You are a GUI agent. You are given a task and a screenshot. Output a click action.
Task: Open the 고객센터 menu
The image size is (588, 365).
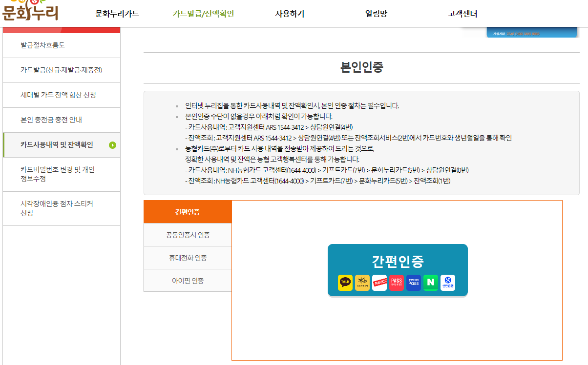pyautogui.click(x=463, y=14)
